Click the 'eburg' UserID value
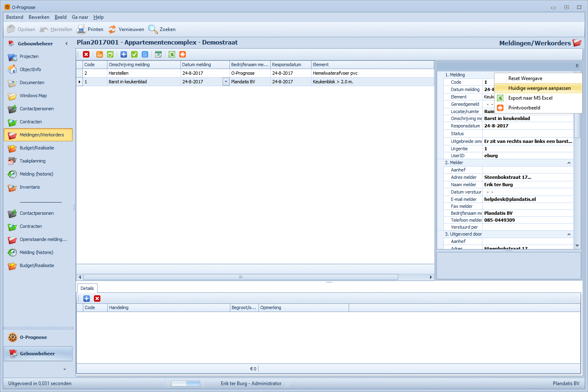This screenshot has height=392, width=588. pyautogui.click(x=528, y=156)
